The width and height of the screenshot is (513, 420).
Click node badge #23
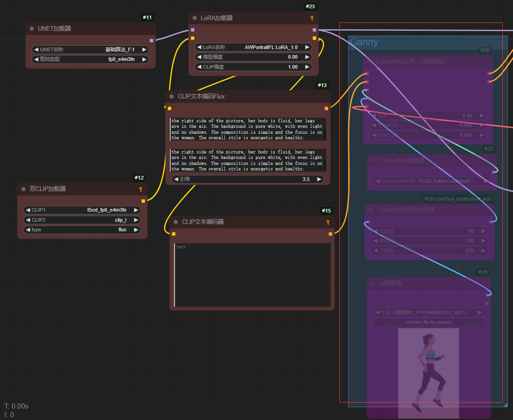tap(310, 6)
